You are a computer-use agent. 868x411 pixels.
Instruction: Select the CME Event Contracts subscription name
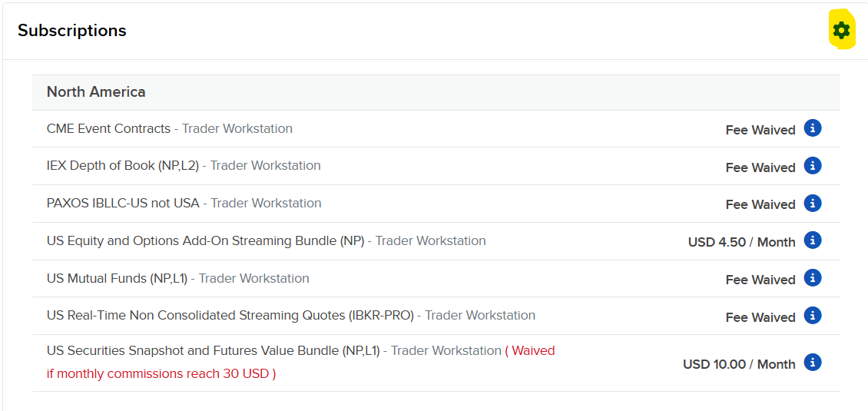[108, 128]
